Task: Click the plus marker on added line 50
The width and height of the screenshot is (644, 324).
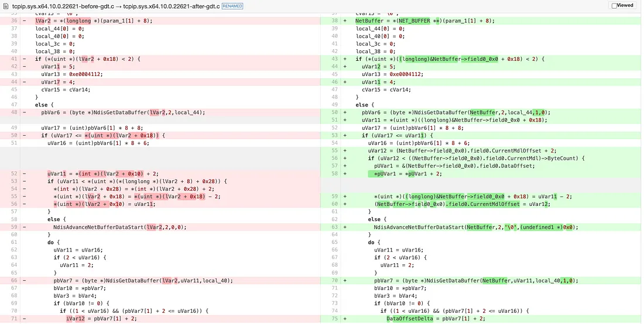Action: pyautogui.click(x=344, y=112)
